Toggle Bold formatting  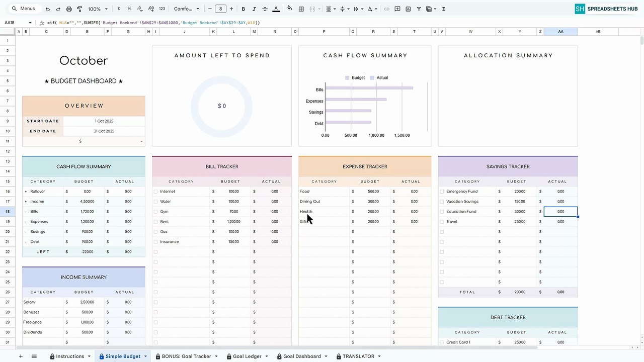click(244, 9)
